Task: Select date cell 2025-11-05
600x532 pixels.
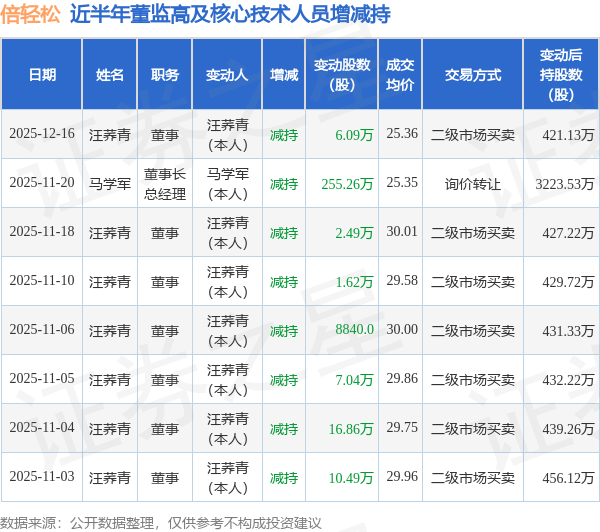Action: (42, 379)
